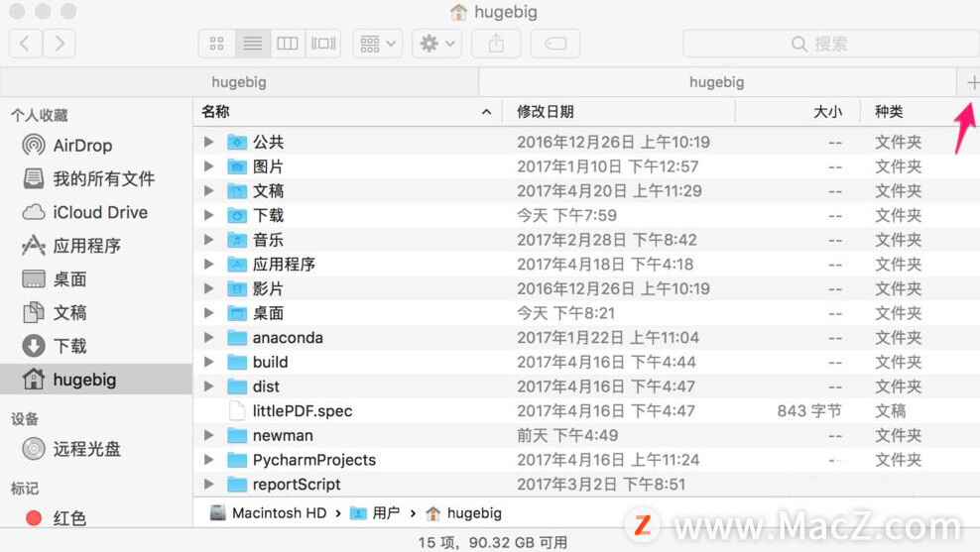Select the 音乐 folder icon

click(x=237, y=240)
